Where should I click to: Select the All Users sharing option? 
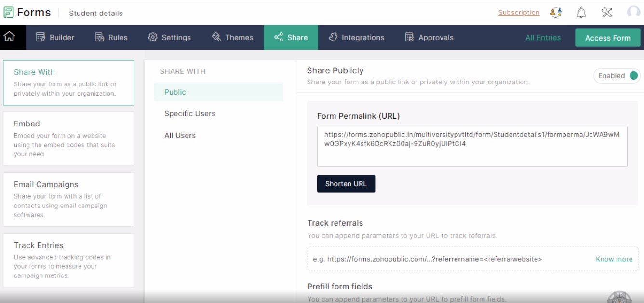tap(181, 135)
